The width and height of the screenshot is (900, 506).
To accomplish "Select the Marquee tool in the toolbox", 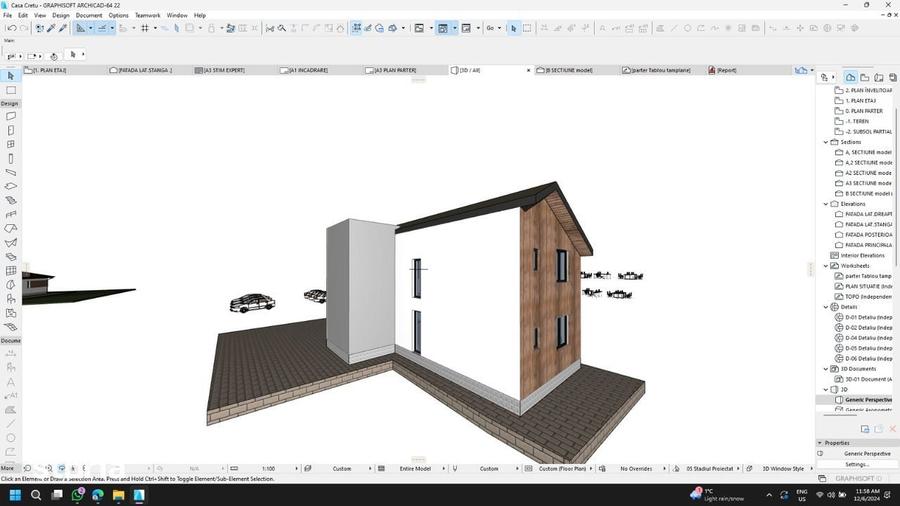I will coord(11,90).
